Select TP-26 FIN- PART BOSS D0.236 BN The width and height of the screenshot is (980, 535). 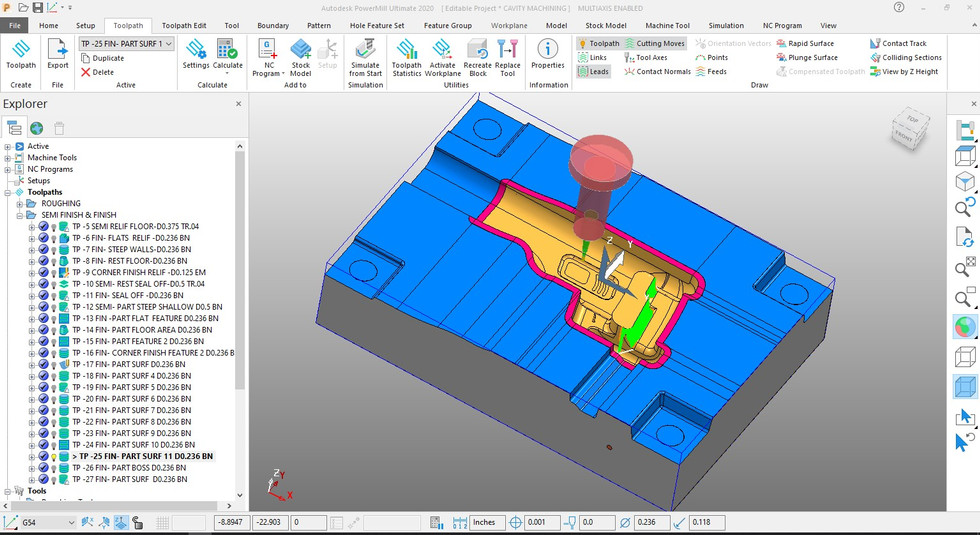129,468
